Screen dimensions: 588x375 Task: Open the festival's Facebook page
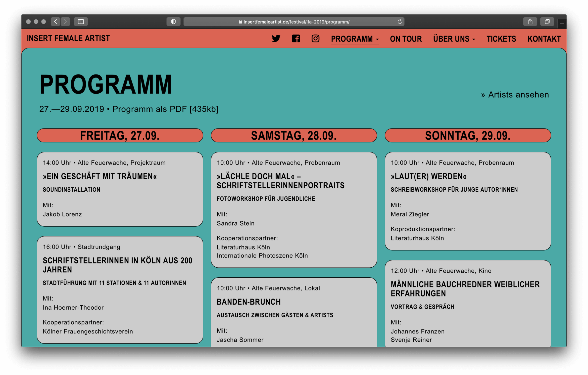296,39
